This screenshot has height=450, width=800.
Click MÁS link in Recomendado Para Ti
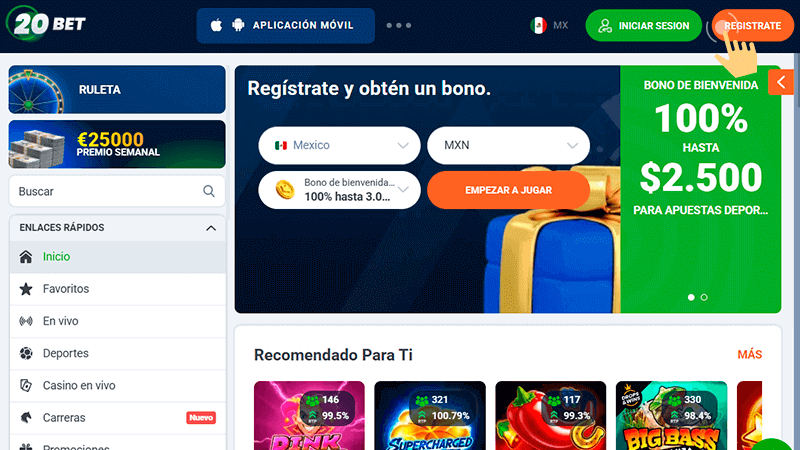[x=749, y=355]
